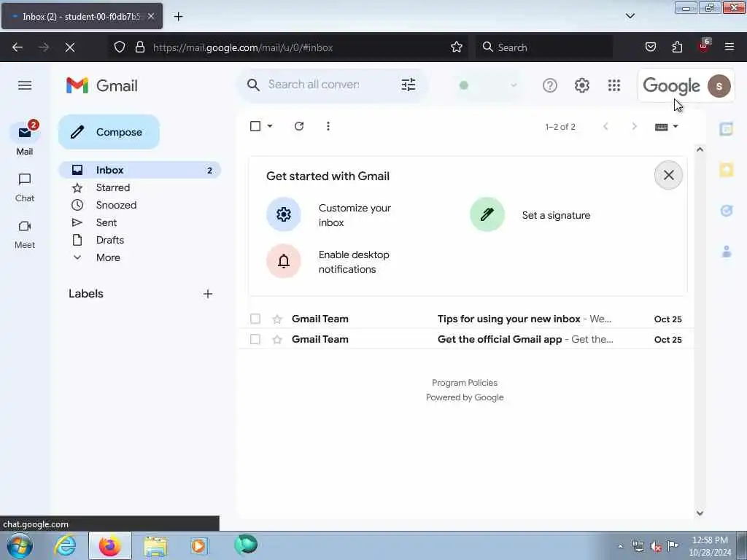
Task: Open Google Tasks side panel icon
Action: [x=727, y=211]
